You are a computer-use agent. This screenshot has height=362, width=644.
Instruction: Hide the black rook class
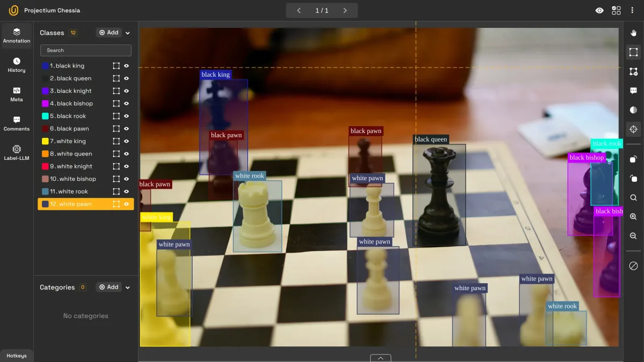point(127,116)
